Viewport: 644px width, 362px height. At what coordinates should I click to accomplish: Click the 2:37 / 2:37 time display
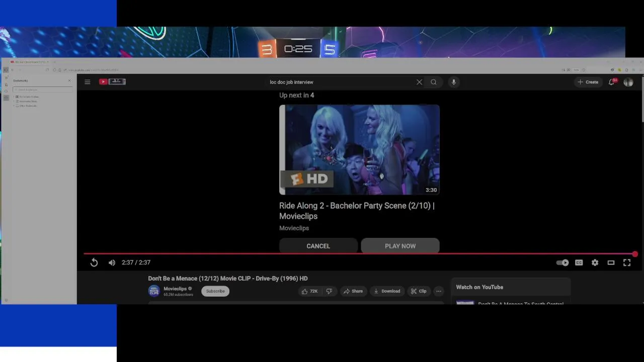(x=136, y=262)
